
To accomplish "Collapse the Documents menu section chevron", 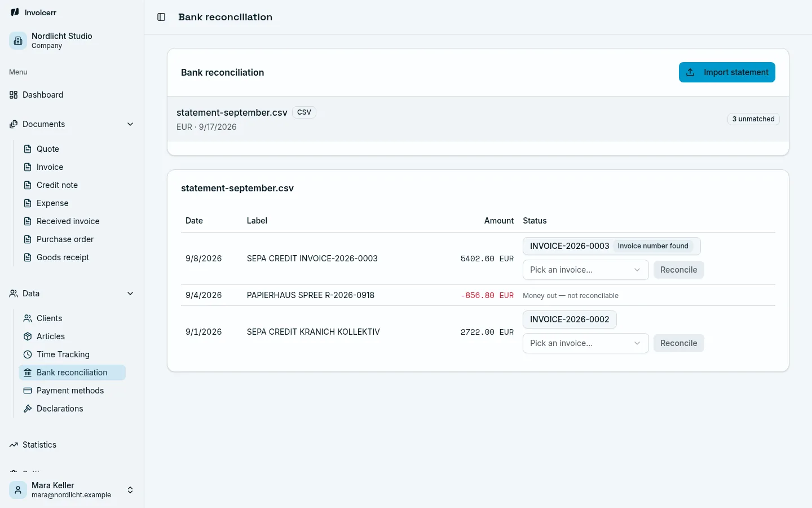I will coord(130,124).
